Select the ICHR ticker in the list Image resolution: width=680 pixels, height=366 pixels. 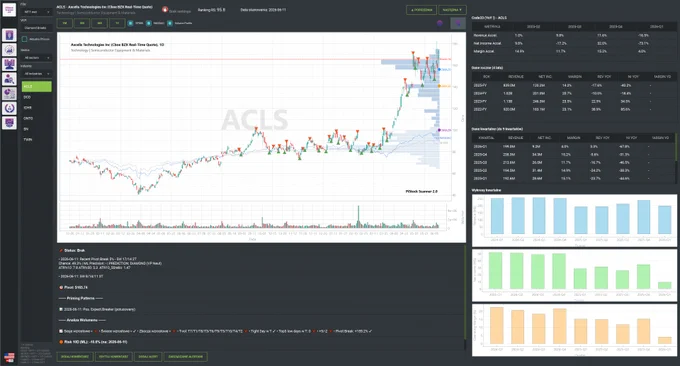click(36, 108)
